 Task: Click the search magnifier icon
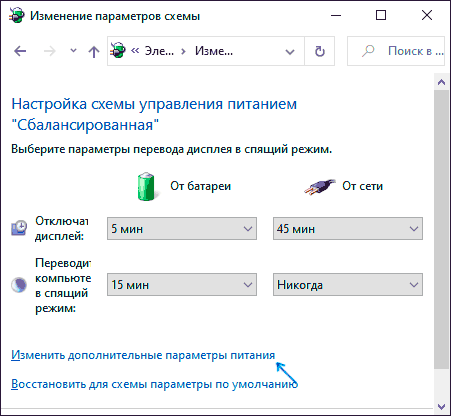(368, 51)
